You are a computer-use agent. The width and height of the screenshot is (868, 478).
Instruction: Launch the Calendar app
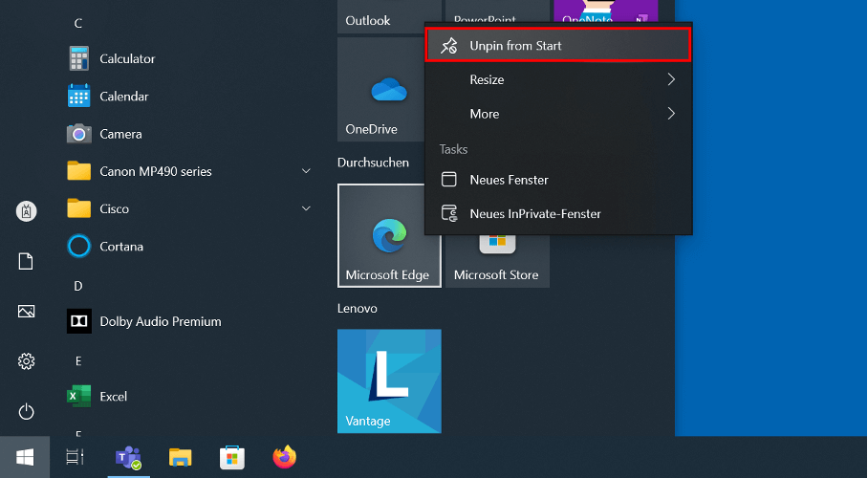point(123,97)
